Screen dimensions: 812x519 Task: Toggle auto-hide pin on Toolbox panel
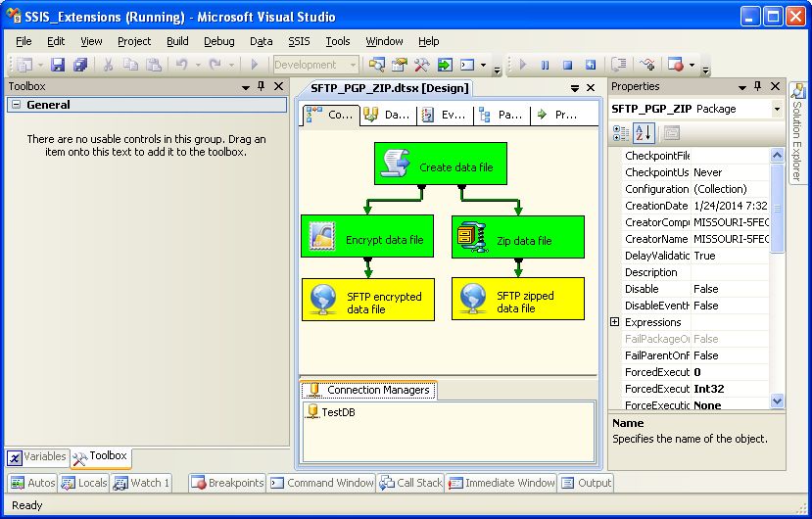click(x=262, y=86)
